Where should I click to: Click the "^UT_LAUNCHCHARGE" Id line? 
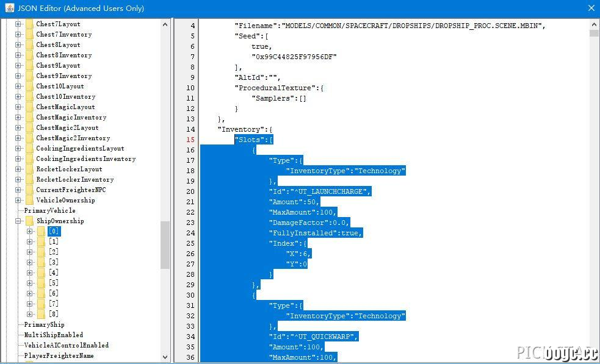coord(320,191)
